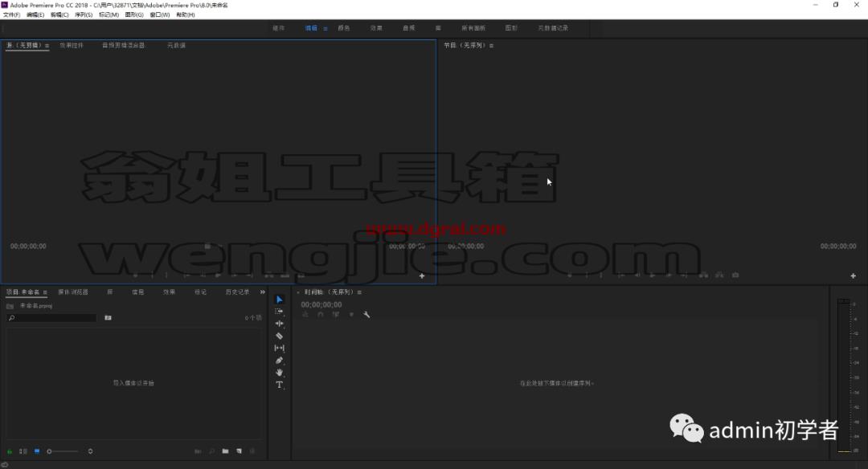Screen dimensions: 868x469
Task: Switch Project panel to icon view
Action: [37, 451]
